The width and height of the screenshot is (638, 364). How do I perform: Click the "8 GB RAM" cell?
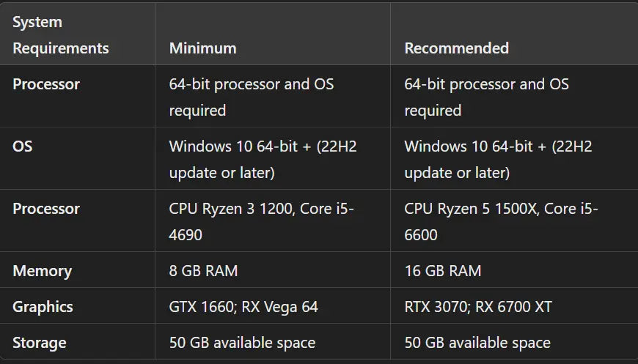(x=203, y=271)
